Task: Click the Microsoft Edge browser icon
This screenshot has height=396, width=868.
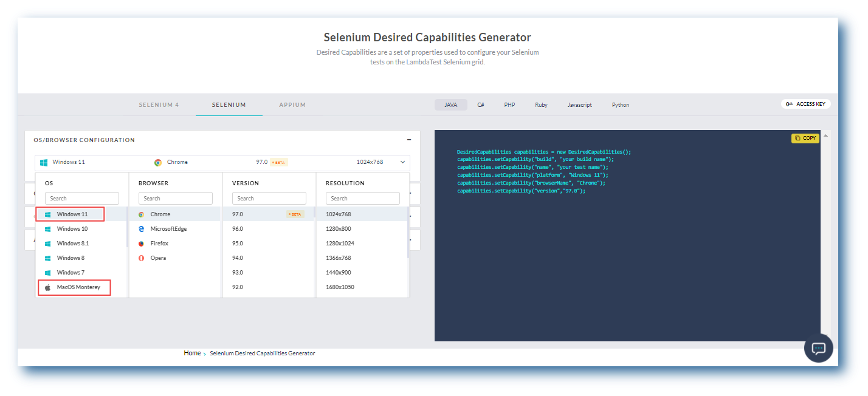Action: click(141, 229)
